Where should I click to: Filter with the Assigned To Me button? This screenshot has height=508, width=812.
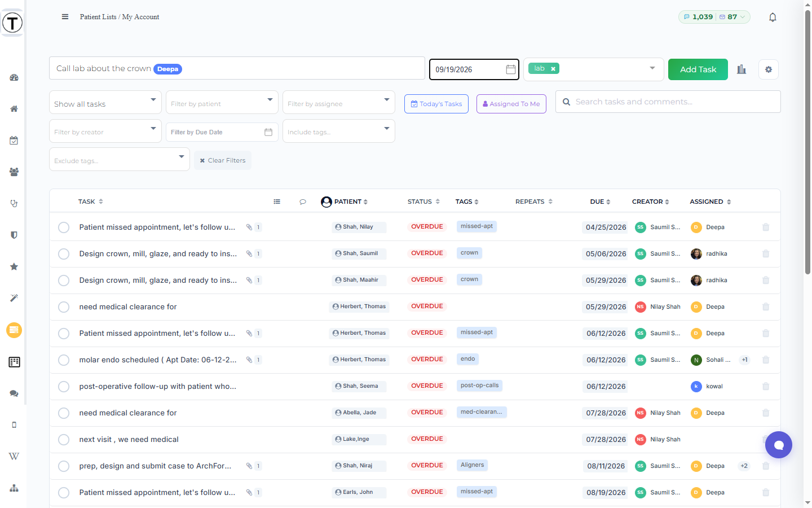tap(511, 104)
